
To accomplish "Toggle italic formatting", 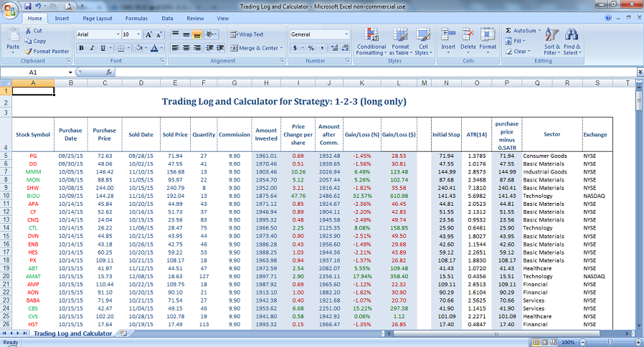I will coord(93,48).
